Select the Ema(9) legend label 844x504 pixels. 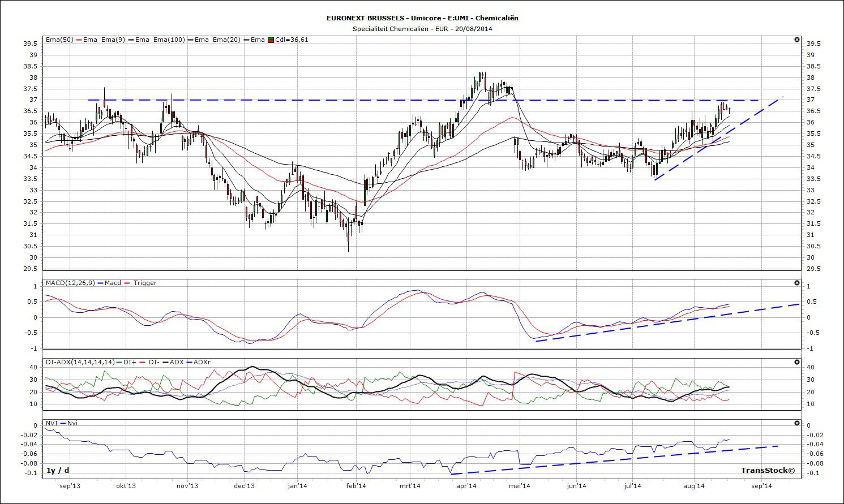(x=113, y=40)
